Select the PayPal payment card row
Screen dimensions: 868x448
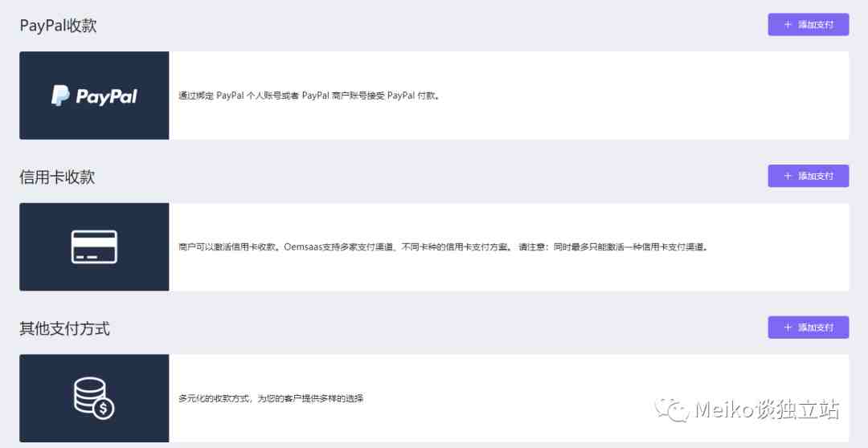coord(434,95)
